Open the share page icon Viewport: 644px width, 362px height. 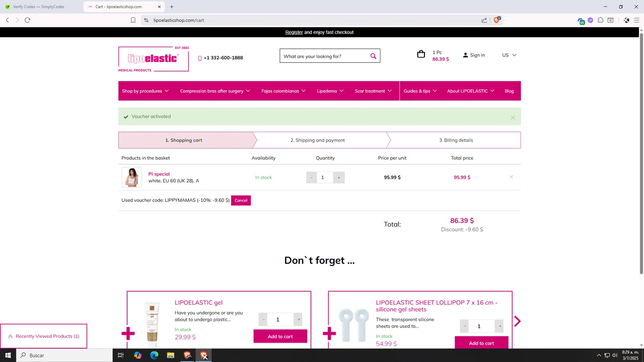pyautogui.click(x=484, y=20)
